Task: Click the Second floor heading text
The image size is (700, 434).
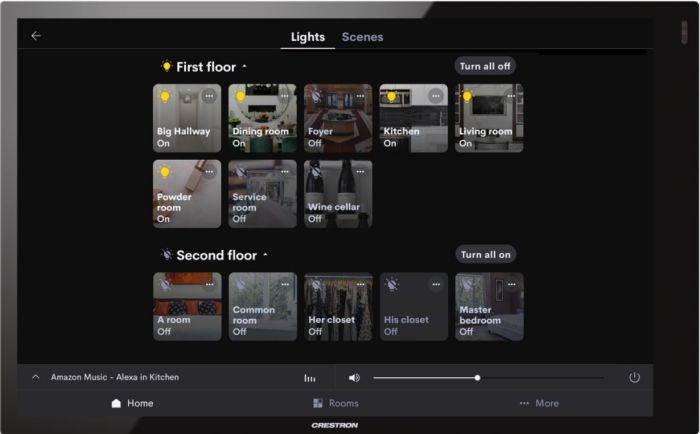Action: coord(217,255)
